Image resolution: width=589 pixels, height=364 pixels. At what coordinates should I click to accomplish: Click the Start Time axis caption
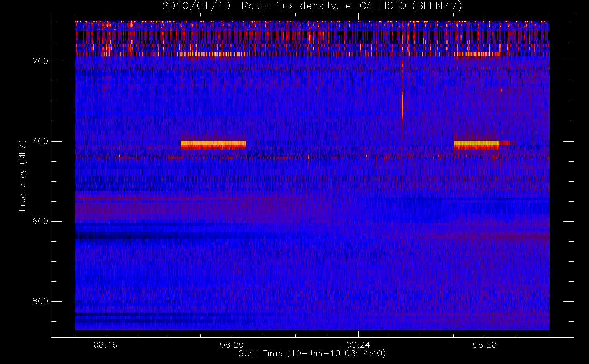click(312, 353)
